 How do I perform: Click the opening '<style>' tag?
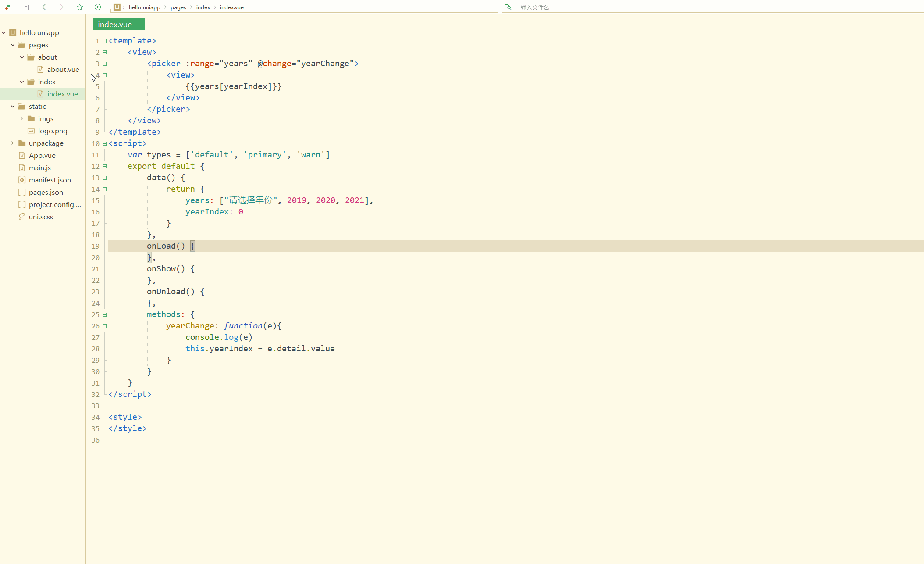(x=125, y=417)
